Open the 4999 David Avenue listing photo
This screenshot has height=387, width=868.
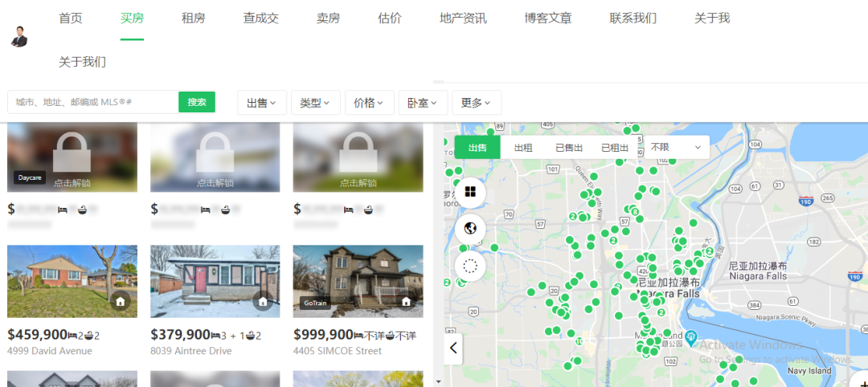72,281
